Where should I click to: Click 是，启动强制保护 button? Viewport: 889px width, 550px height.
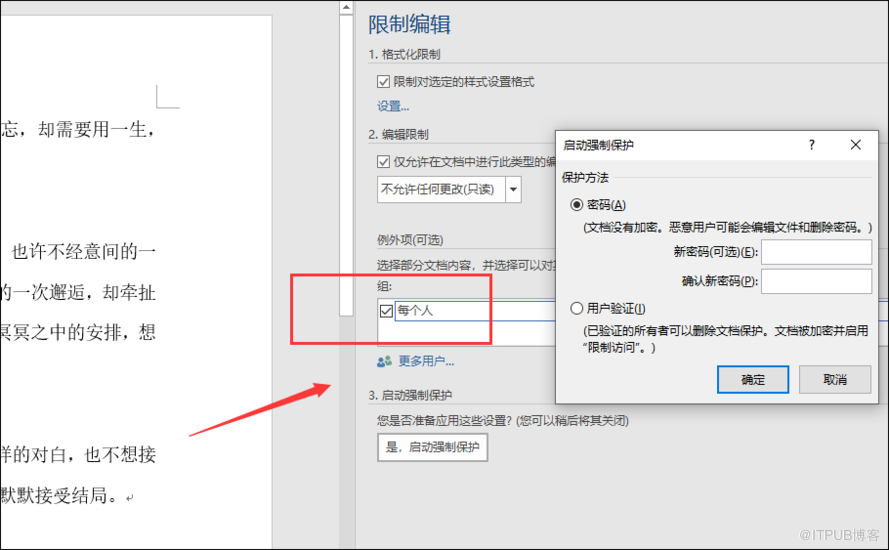pos(433,447)
